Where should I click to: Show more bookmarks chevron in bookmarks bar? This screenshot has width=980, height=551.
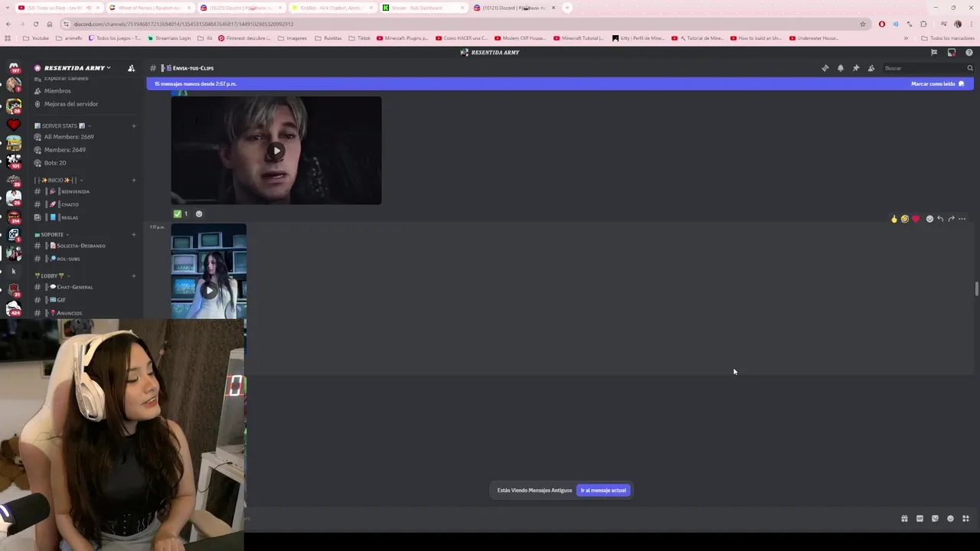[906, 38]
